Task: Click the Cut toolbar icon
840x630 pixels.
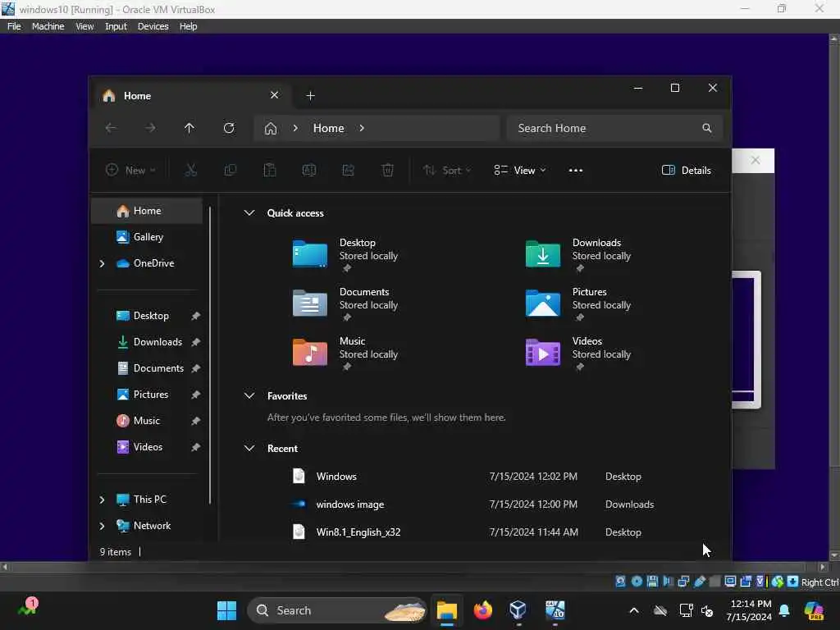Action: pyautogui.click(x=190, y=171)
